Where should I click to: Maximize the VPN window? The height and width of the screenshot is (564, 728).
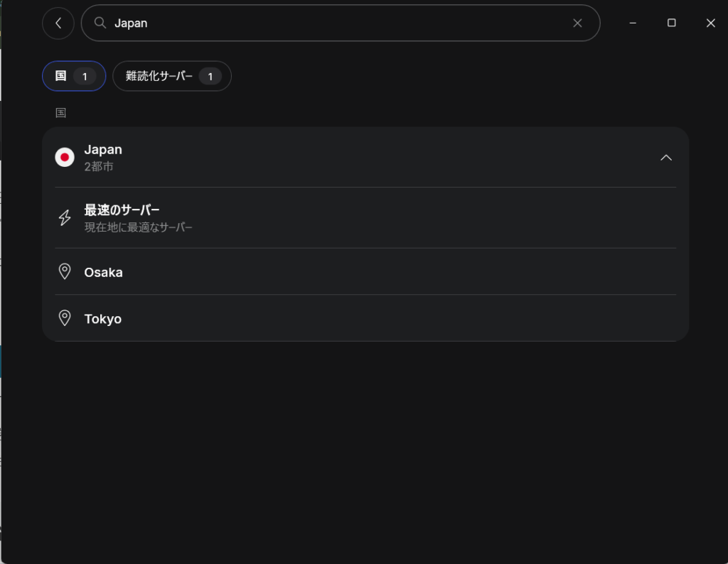pos(671,23)
